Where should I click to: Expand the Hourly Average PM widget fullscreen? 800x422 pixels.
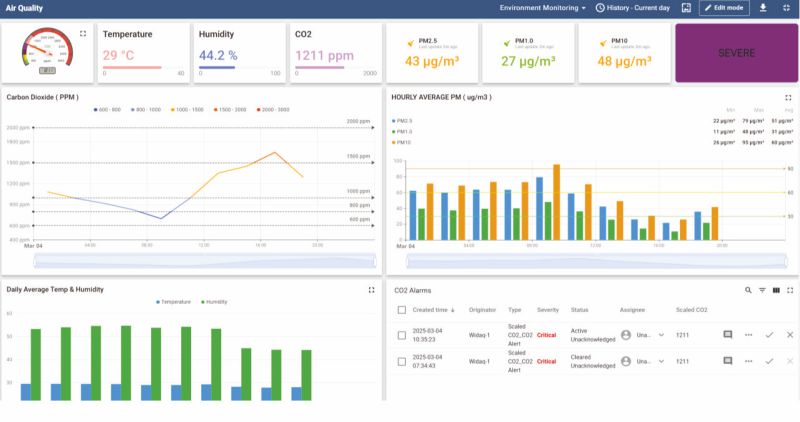[x=788, y=98]
